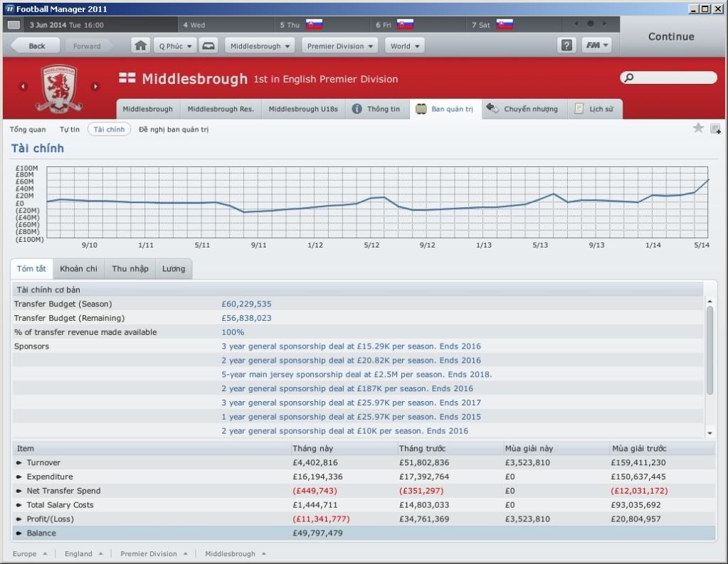Click the Back button
Image resolution: width=728 pixels, height=564 pixels.
click(x=36, y=46)
